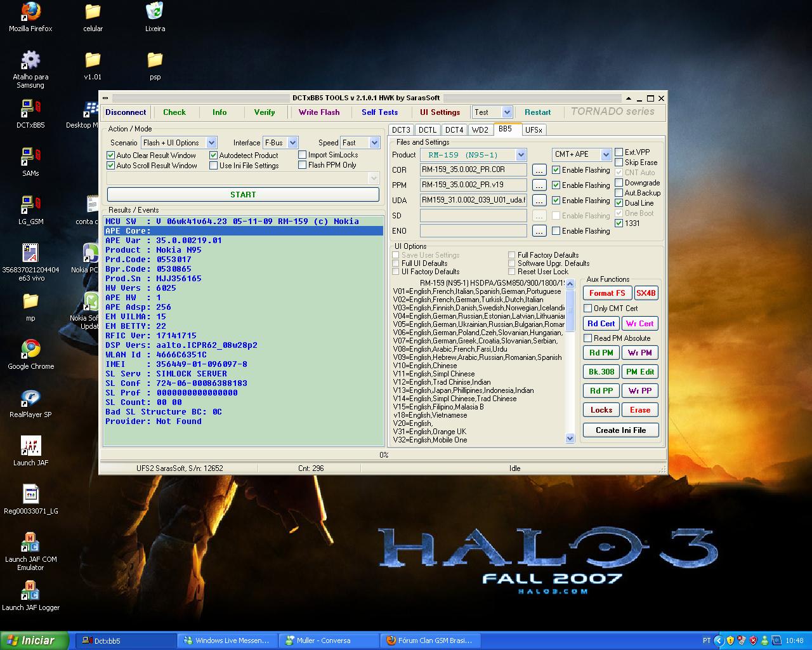Image resolution: width=812 pixels, height=650 pixels.
Task: Open Mozilla Firefox desktop icon
Action: coord(30,17)
